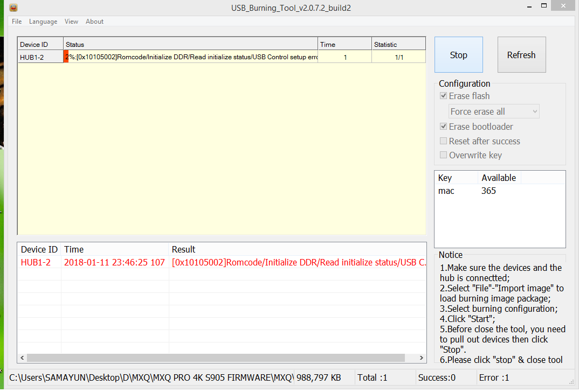Expand the Force erase all dropdown
Screen dimensions: 579x392
click(494, 111)
